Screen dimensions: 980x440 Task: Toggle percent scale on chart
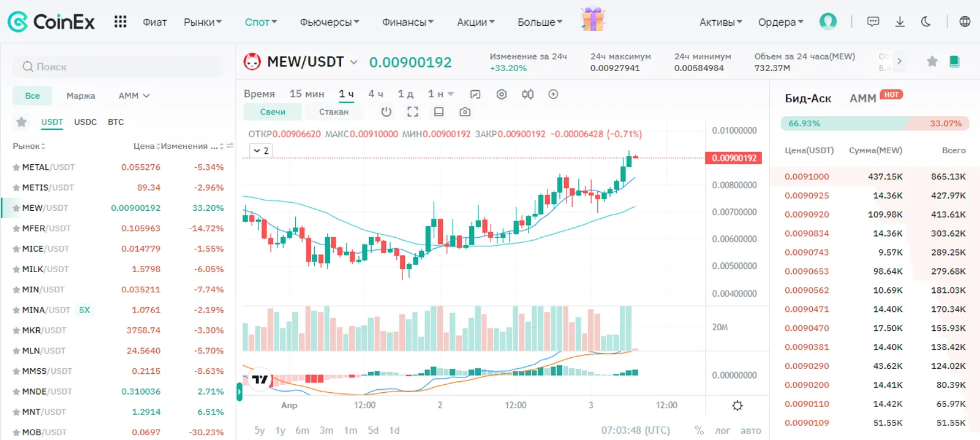699,430
